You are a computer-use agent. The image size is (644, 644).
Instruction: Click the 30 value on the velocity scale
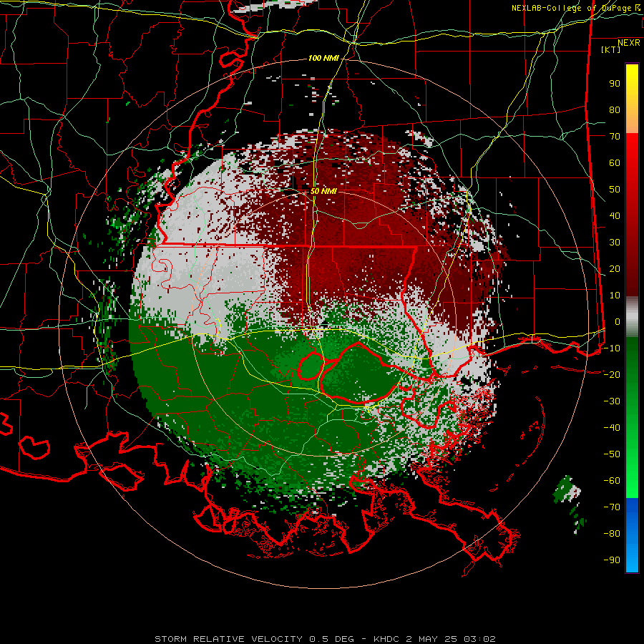click(615, 243)
